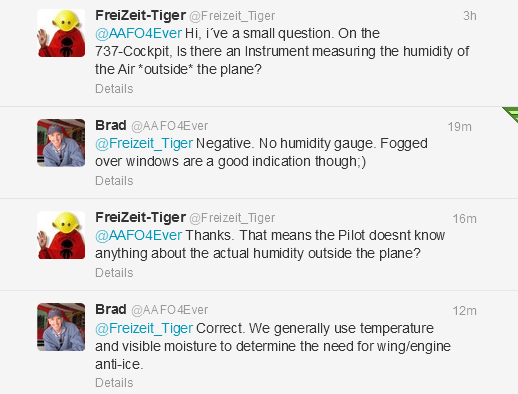The width and height of the screenshot is (518, 394).
Task: Expand Details under the 16m tweet
Action: (x=114, y=273)
